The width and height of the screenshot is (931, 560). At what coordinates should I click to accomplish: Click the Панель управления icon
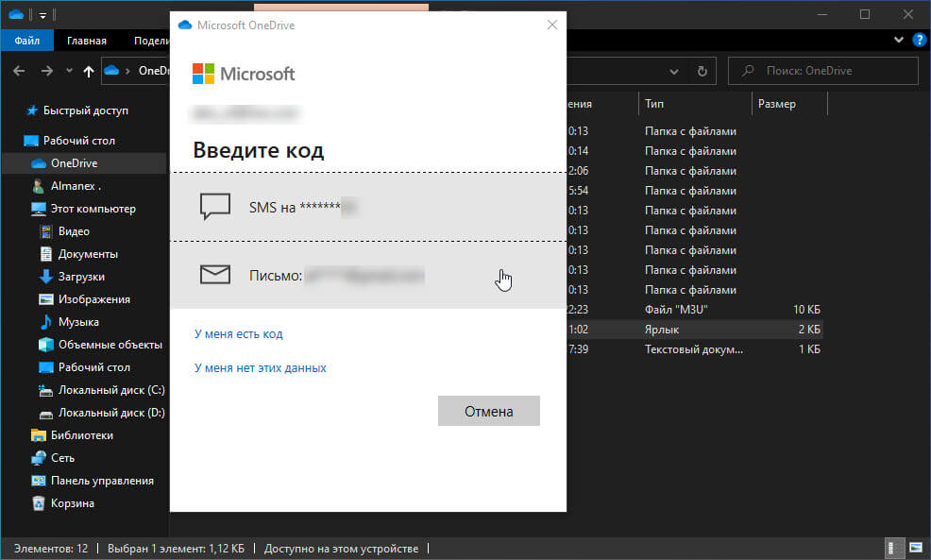39,481
